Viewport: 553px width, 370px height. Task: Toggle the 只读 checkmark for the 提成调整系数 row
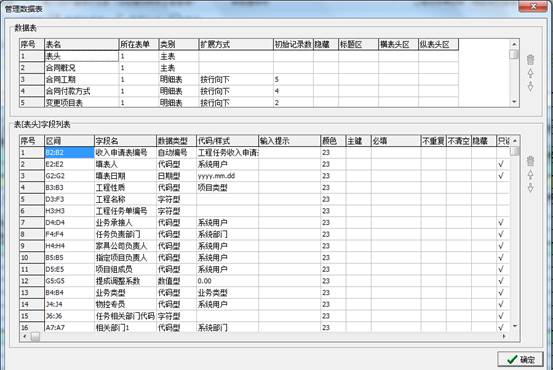point(501,281)
